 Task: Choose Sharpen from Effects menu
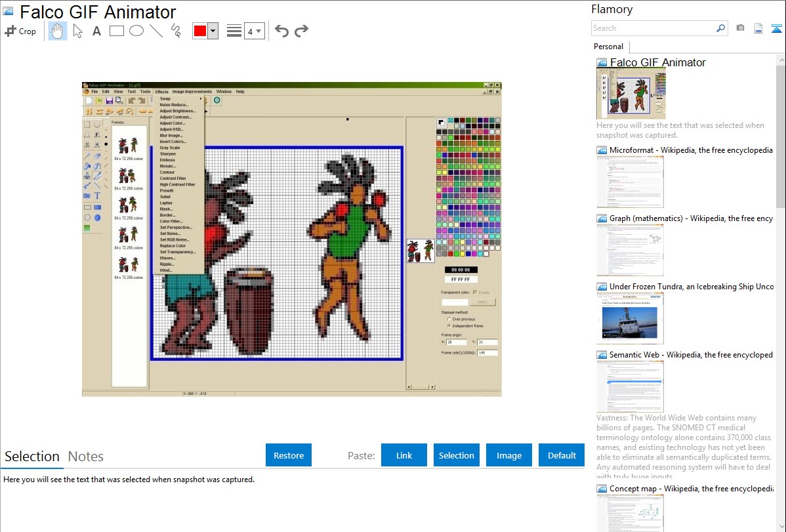(168, 154)
